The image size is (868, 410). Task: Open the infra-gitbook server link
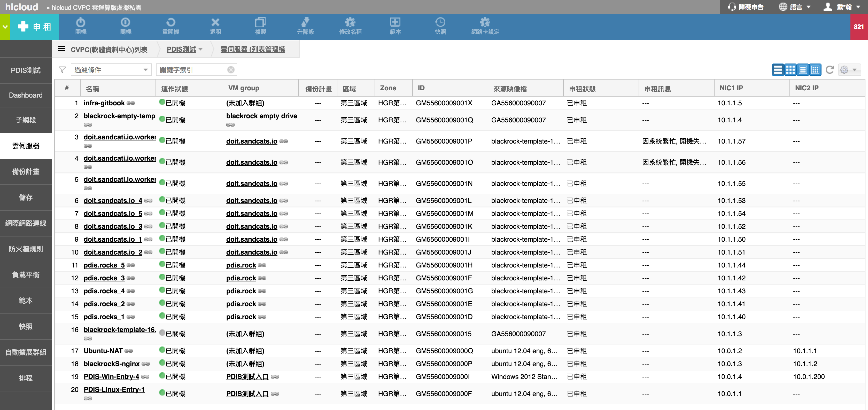tap(104, 103)
